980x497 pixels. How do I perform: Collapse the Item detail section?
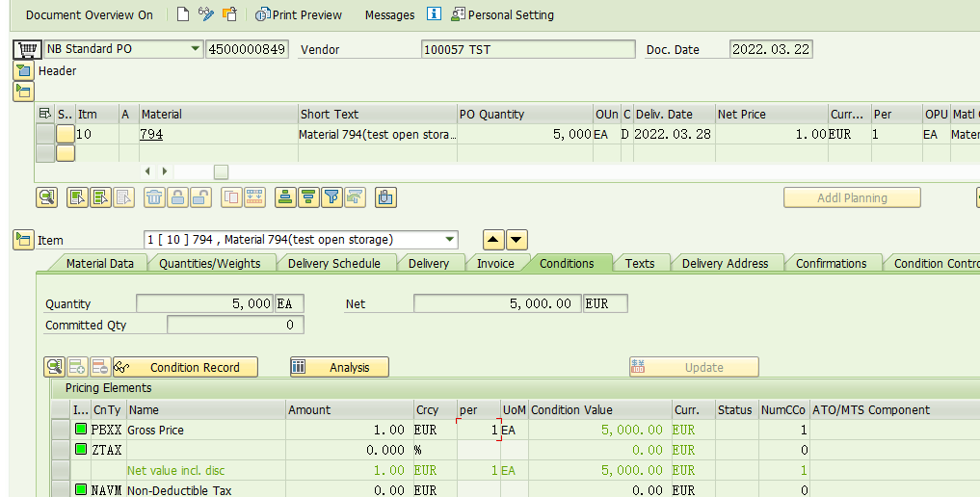24,240
